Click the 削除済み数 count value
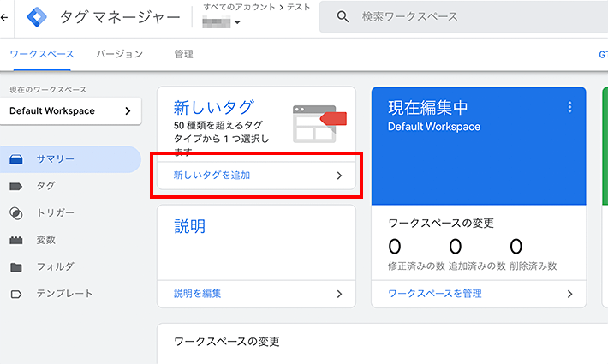608x364 pixels. point(516,247)
